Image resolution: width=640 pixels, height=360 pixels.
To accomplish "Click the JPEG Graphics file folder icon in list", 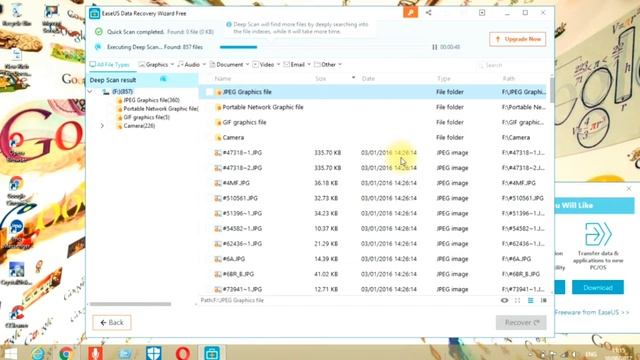I will 218,92.
